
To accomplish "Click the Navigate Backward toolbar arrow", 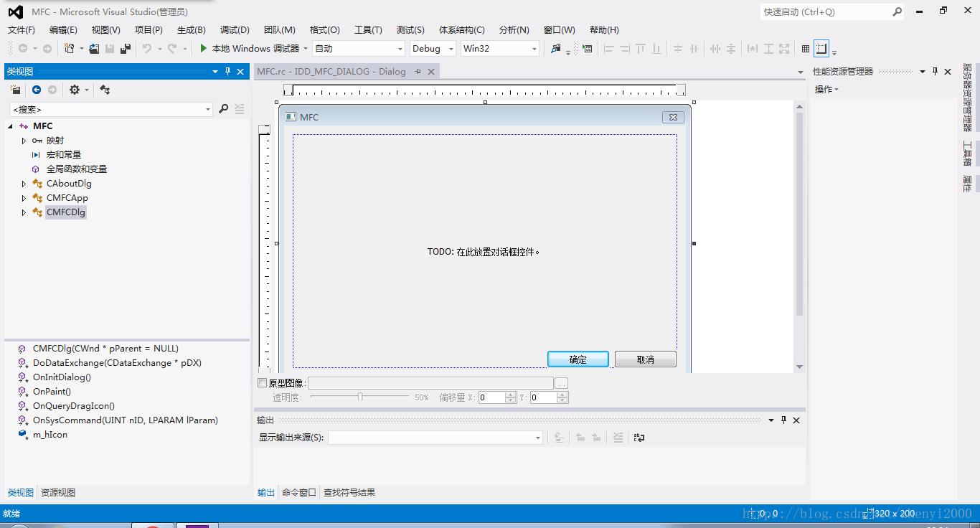I will coord(23,48).
